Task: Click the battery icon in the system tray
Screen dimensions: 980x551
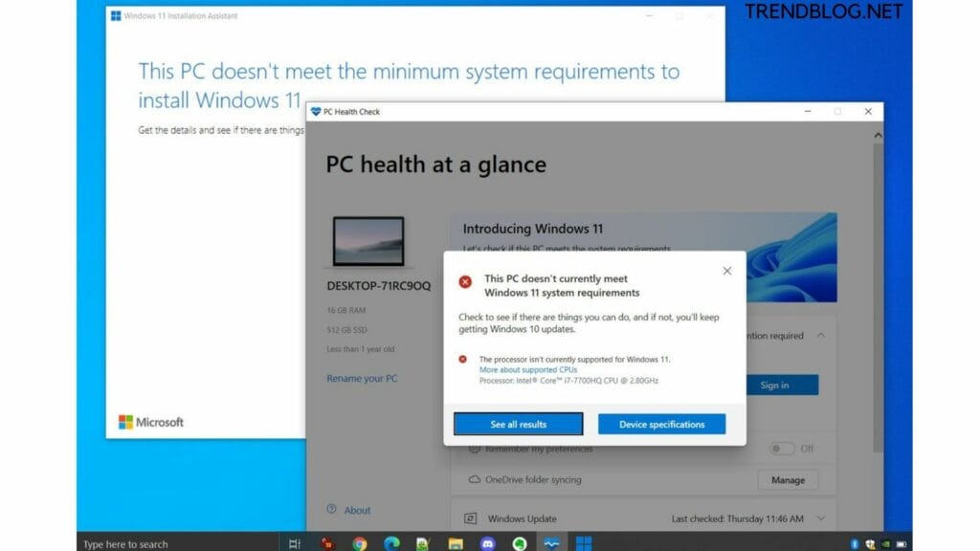Action: pyautogui.click(x=902, y=544)
